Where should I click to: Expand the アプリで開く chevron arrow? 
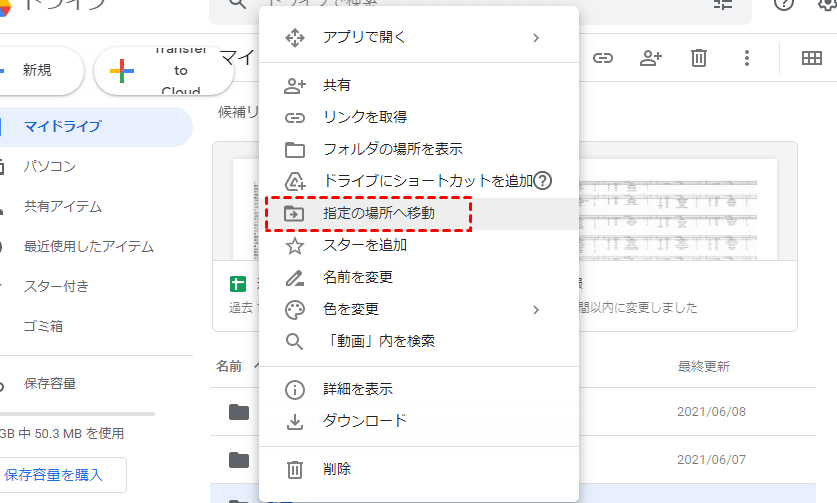pyautogui.click(x=536, y=38)
